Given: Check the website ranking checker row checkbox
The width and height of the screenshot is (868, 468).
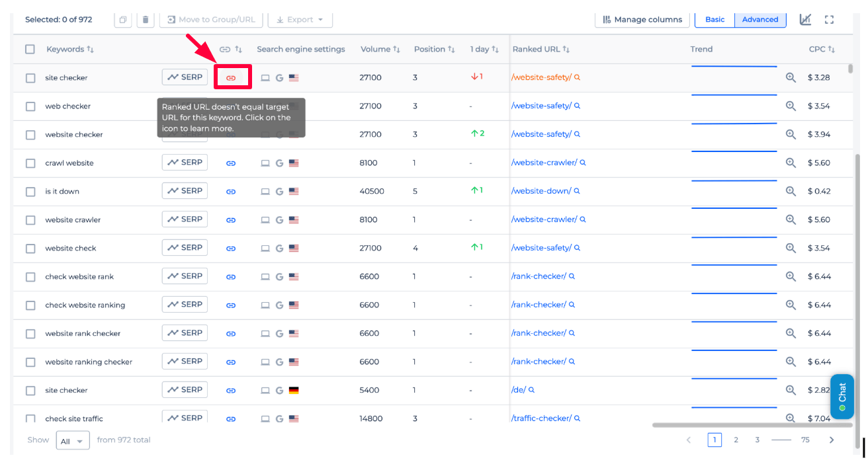Looking at the screenshot, I should click(30, 362).
